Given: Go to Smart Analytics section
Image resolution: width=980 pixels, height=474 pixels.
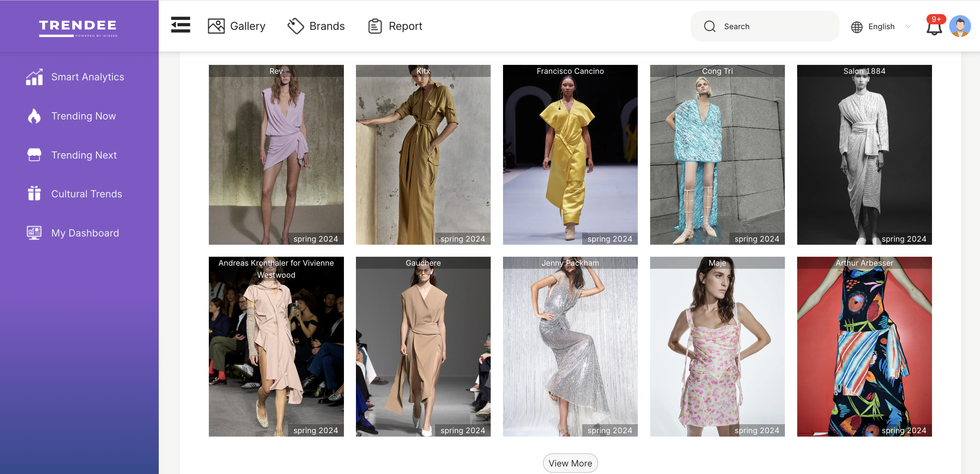Looking at the screenshot, I should coord(75,77).
